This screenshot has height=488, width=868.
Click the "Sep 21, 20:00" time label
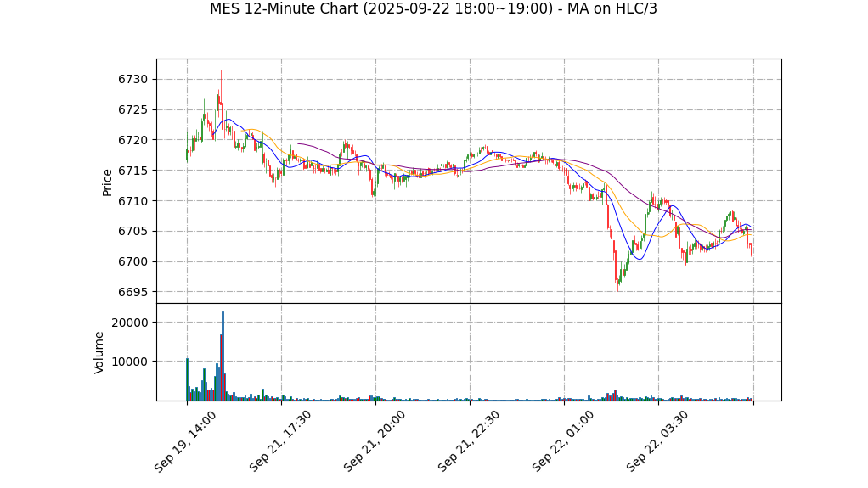(x=374, y=441)
